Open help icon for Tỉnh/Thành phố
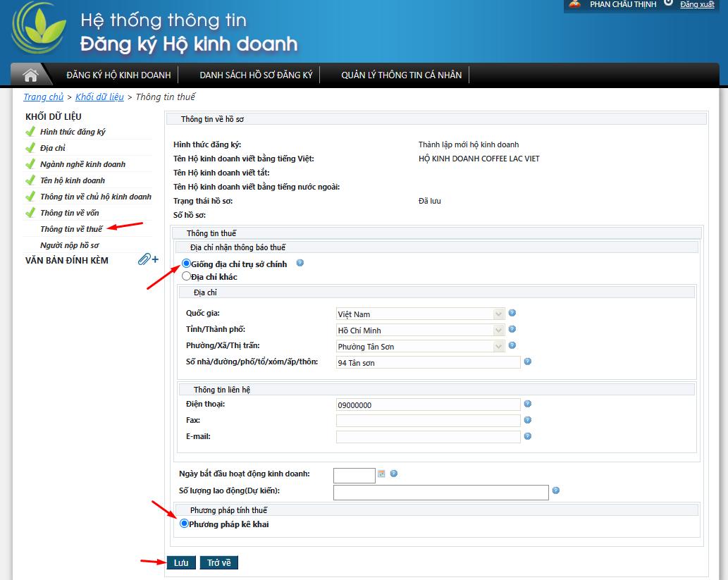Image resolution: width=728 pixels, height=580 pixels. [x=512, y=329]
